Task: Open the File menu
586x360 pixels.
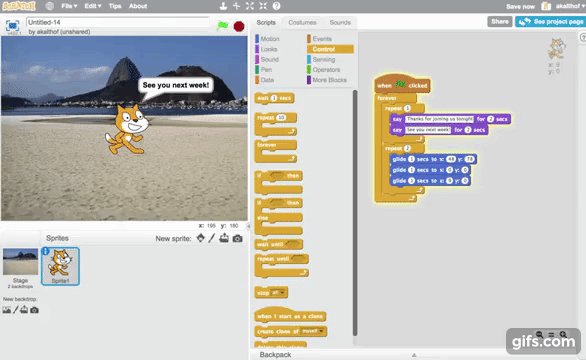Action: click(x=69, y=6)
